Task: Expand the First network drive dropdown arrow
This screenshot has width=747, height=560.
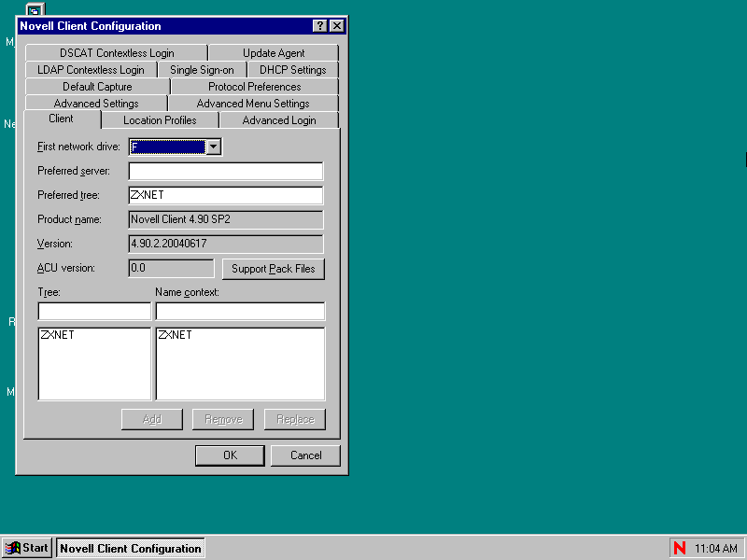Action: point(214,147)
